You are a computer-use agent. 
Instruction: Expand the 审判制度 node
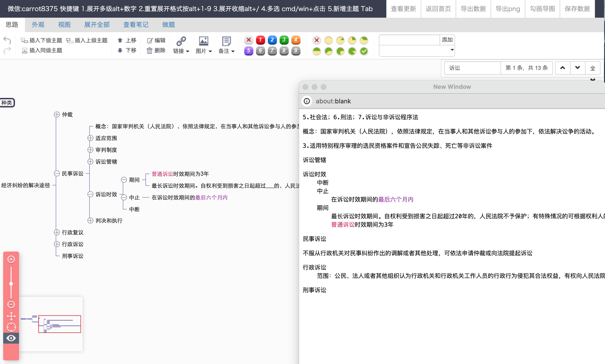click(x=90, y=150)
